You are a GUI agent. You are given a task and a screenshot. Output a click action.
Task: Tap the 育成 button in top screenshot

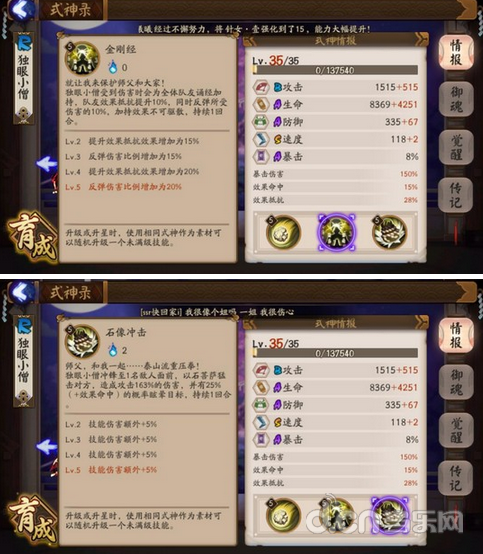33,235
